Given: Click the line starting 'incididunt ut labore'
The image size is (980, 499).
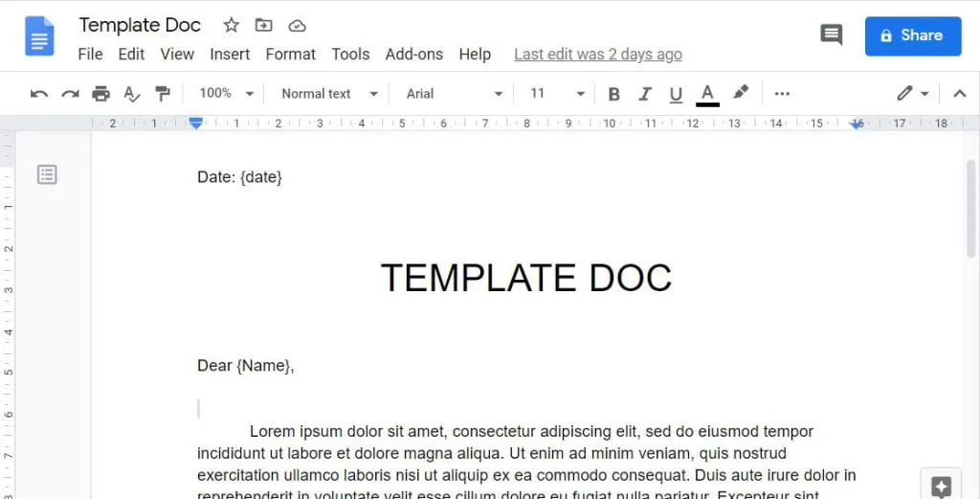Looking at the screenshot, I should click(x=492, y=453).
